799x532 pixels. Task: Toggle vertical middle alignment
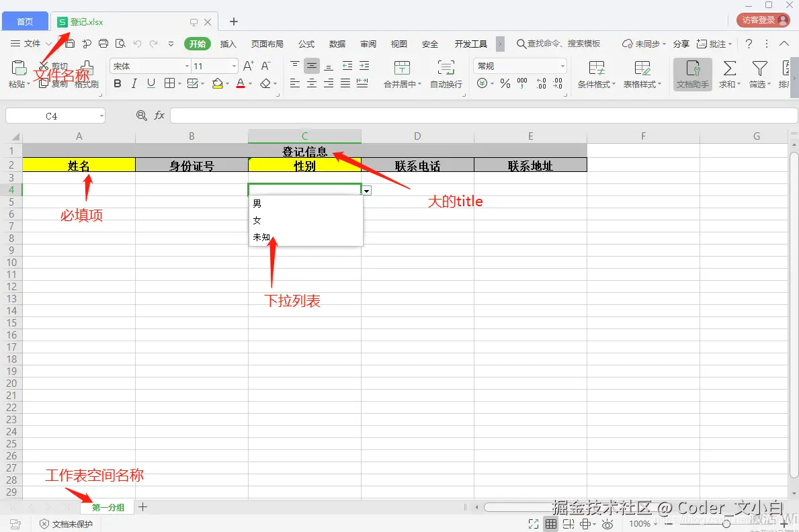tap(312, 66)
